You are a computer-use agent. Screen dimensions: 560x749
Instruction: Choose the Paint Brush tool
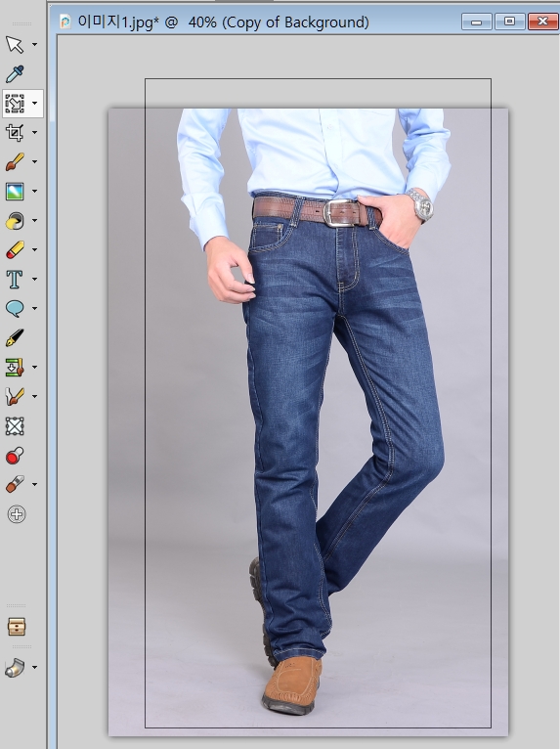pos(15,162)
